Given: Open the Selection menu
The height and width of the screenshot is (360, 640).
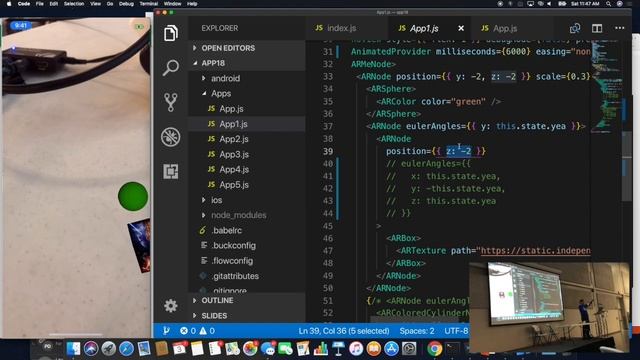Looking at the screenshot, I should point(74,4).
